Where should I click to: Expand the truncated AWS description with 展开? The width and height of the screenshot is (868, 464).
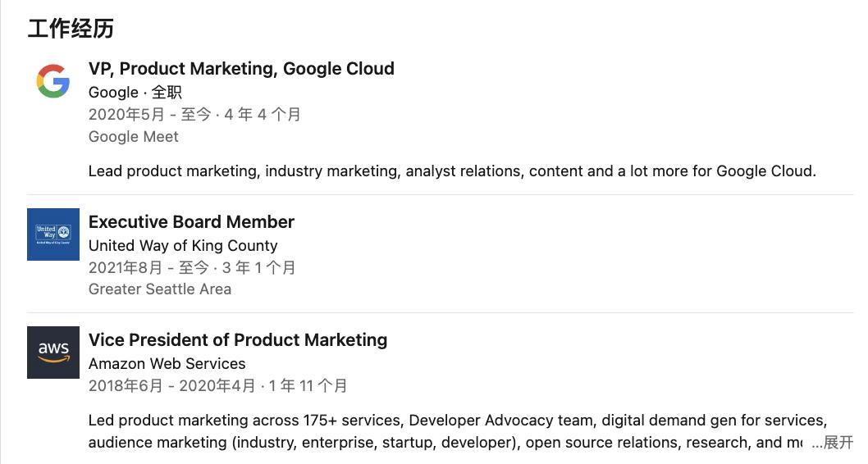(833, 443)
